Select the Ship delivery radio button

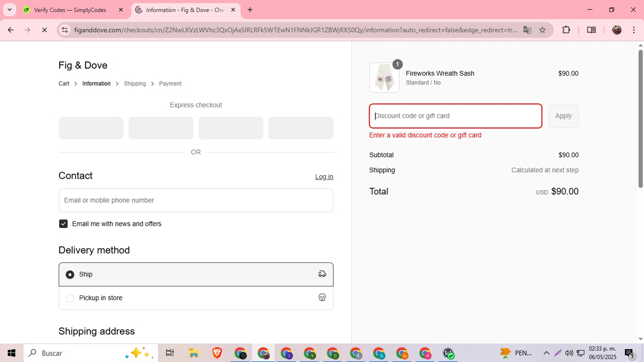point(70,274)
